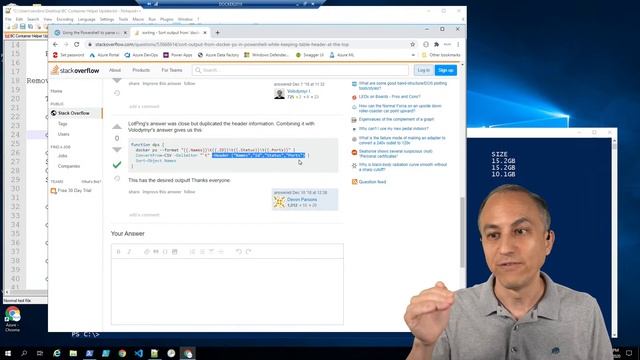The width and height of the screenshot is (640, 360).
Task: Click the Chrome page vertical scrollbar
Action: click(x=462, y=233)
